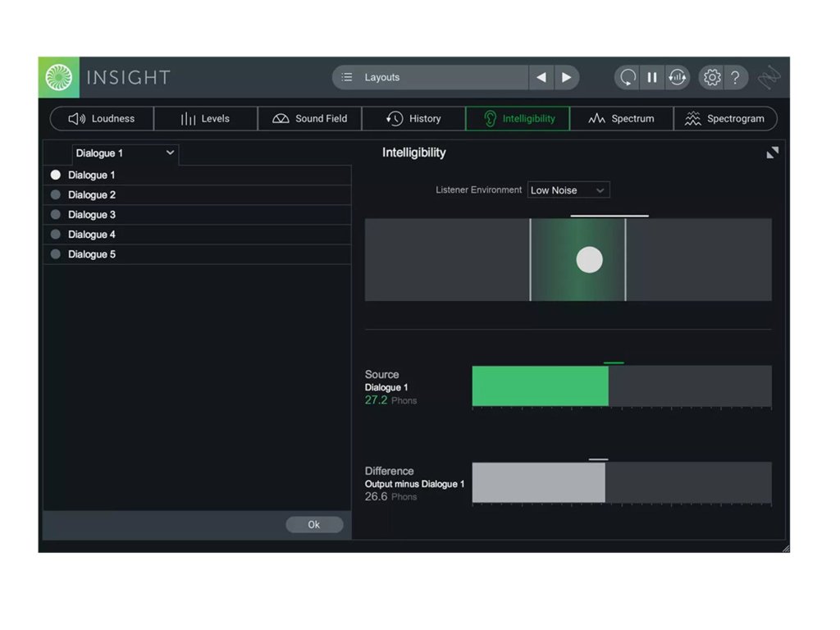Image resolution: width=840 pixels, height=630 pixels.
Task: Click the Difference label text
Action: 390,471
